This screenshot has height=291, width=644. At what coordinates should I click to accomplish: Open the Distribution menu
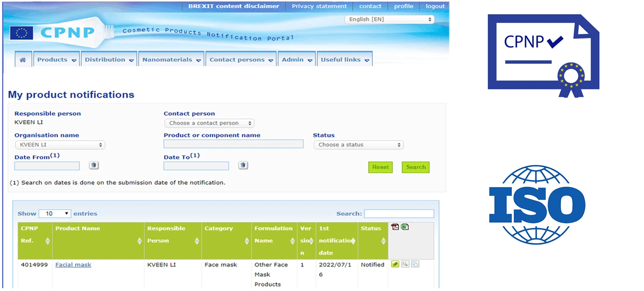[x=109, y=59]
